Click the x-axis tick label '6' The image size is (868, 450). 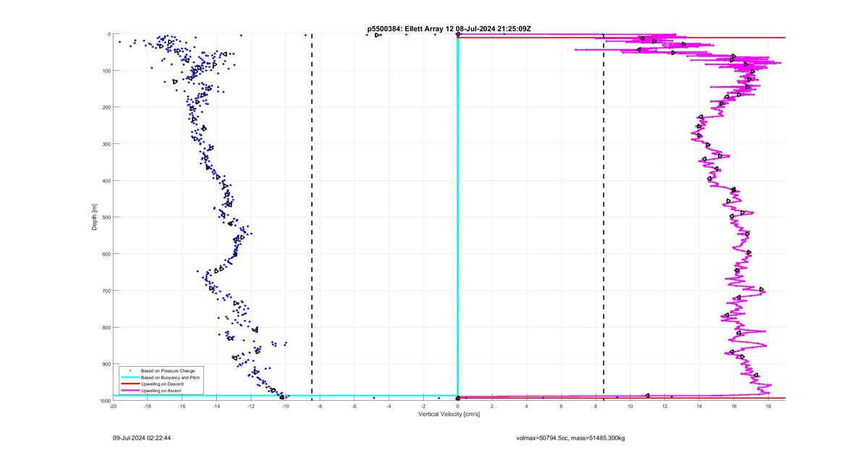[x=561, y=406]
